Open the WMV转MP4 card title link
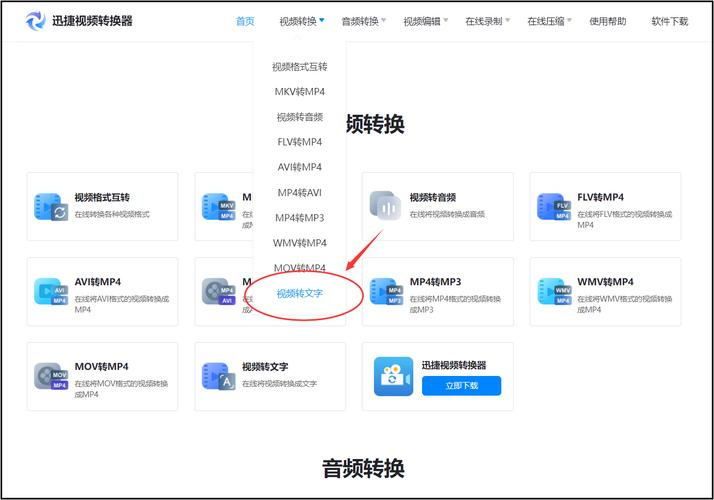Image resolution: width=714 pixels, height=500 pixels. pos(605,282)
